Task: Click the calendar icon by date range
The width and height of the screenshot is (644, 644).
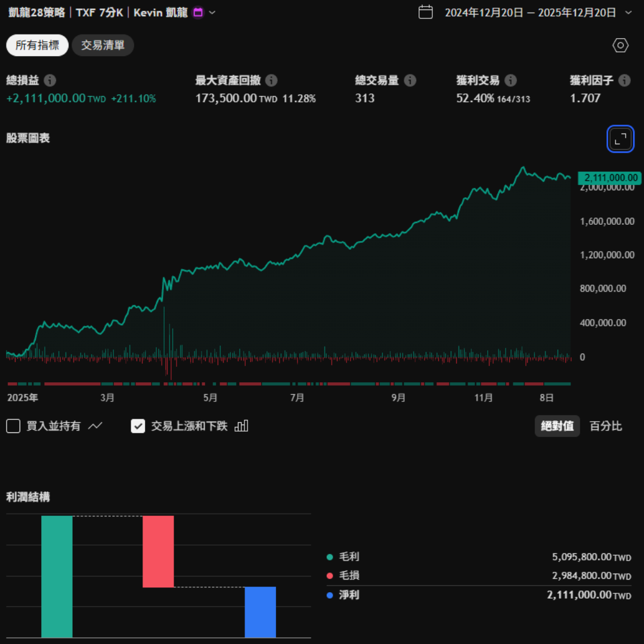Action: pyautogui.click(x=426, y=12)
